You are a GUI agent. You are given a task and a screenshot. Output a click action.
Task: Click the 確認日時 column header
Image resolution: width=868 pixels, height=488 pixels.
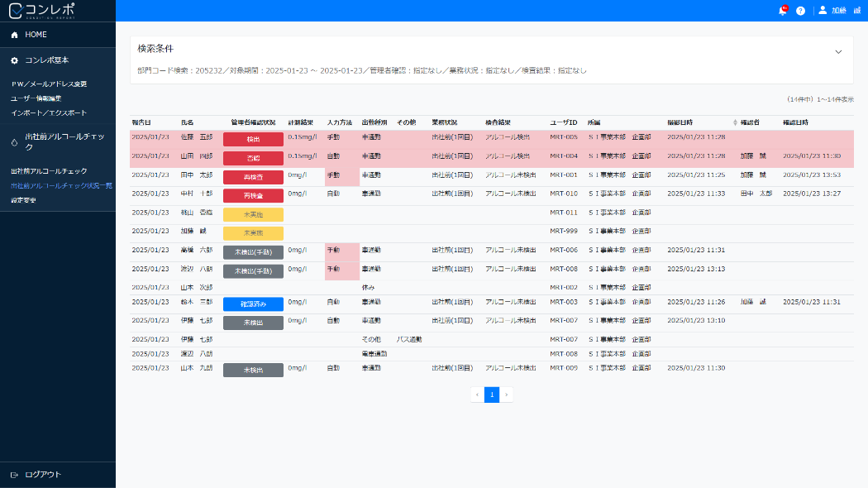click(795, 122)
